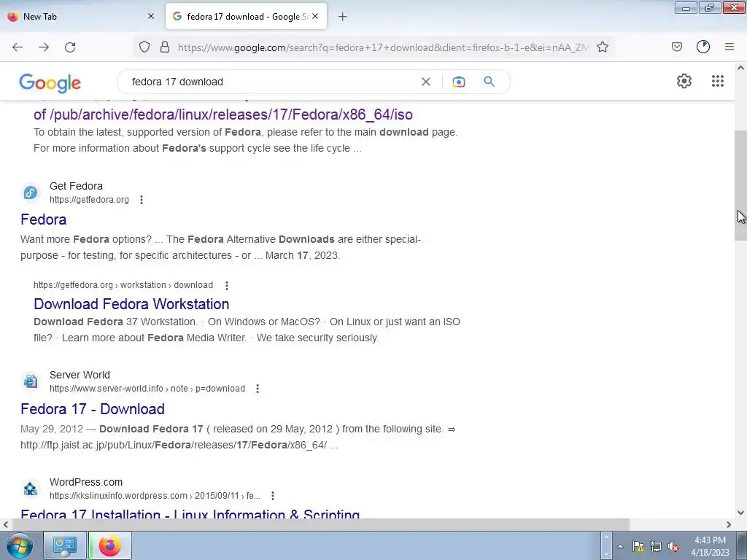Viewport: 747px width, 560px height.
Task: Open more options for Server World result
Action: click(x=258, y=389)
